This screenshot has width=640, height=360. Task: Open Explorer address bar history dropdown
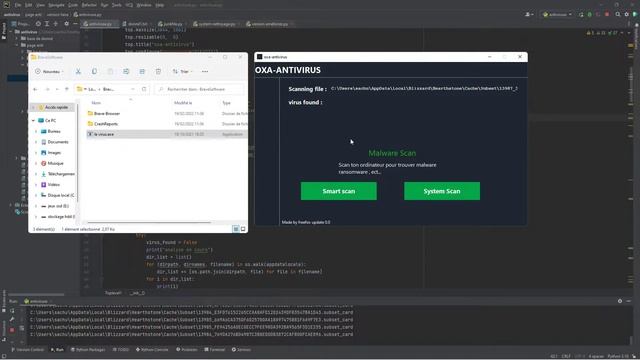tap(133, 89)
